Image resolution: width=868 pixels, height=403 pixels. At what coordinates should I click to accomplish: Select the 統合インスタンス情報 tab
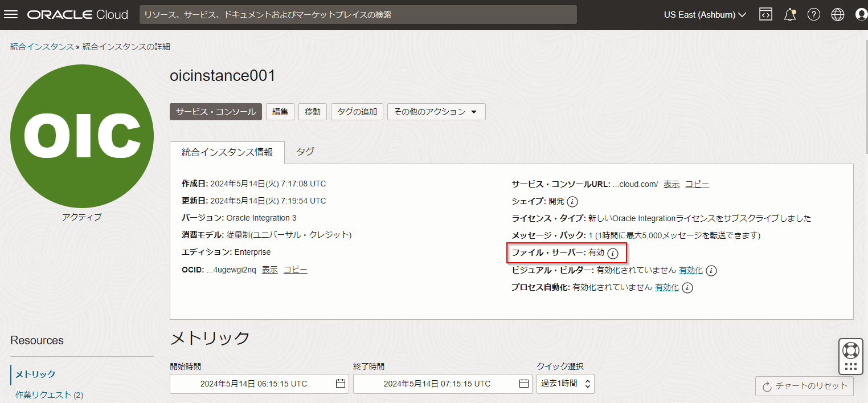(227, 152)
